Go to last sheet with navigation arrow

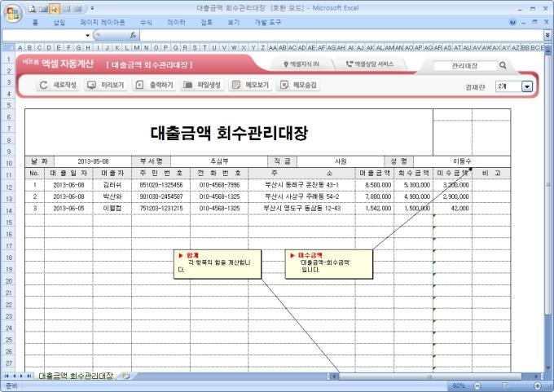coord(29,376)
